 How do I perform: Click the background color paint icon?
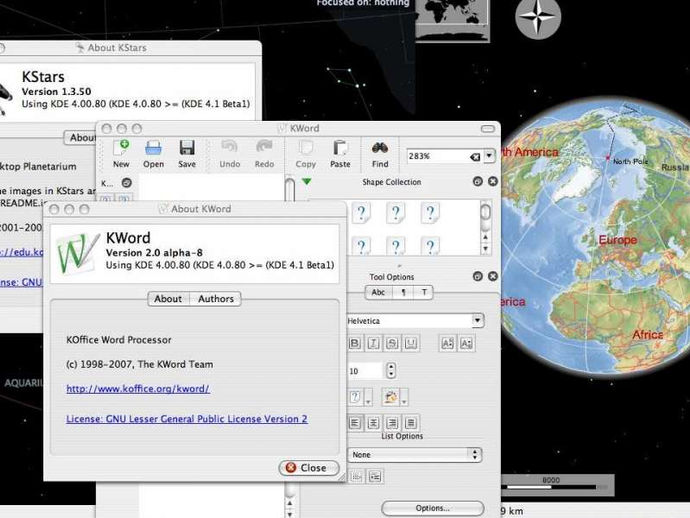(391, 397)
